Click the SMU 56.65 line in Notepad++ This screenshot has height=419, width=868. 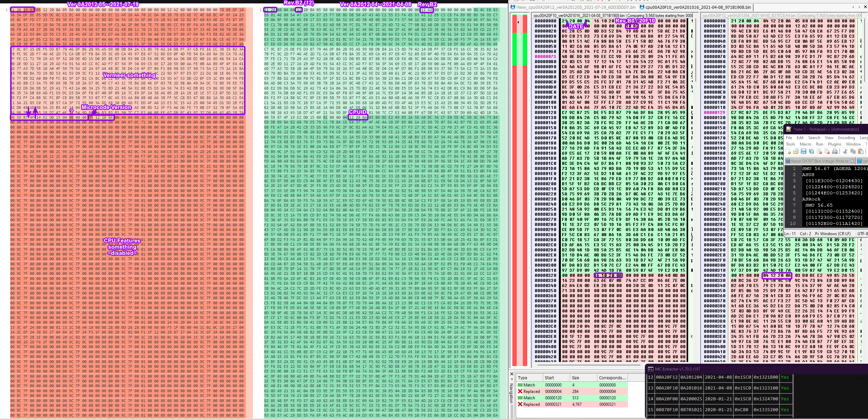click(819, 205)
